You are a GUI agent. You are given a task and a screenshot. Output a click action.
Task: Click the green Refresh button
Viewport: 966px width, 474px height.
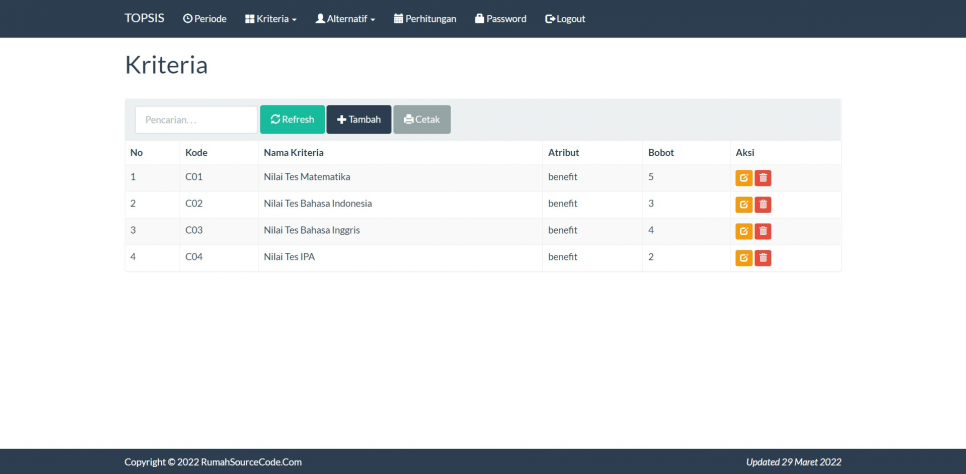click(292, 120)
